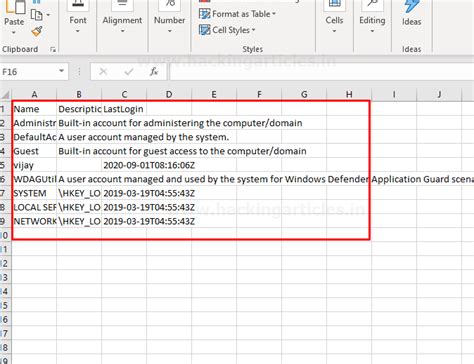Click 'A user account managed by the system.'

79,137
